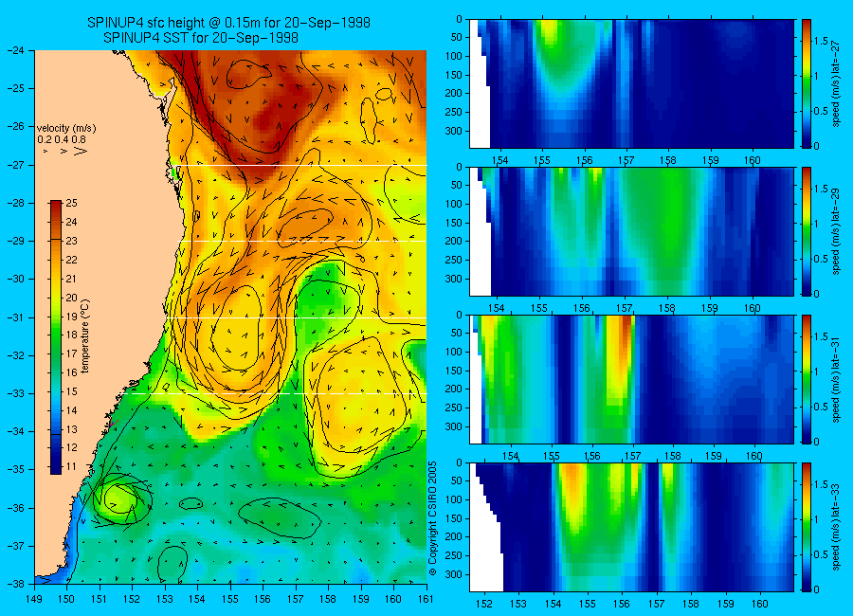Screen dimensions: 853x616
Task: Click tick value 25 on the temperature color bar
Action: pos(71,204)
